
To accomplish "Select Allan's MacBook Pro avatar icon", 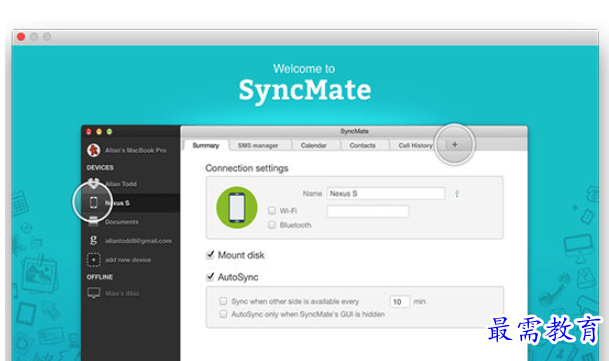I will (x=94, y=150).
